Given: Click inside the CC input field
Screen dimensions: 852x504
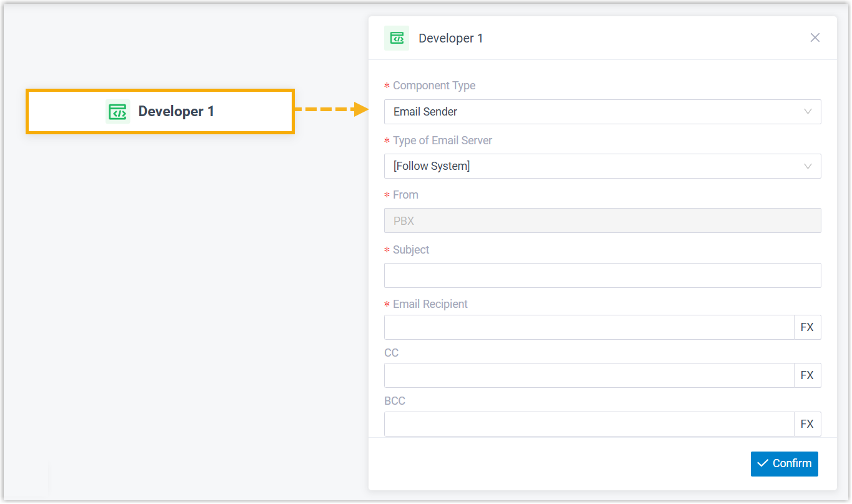Looking at the screenshot, I should pos(587,375).
